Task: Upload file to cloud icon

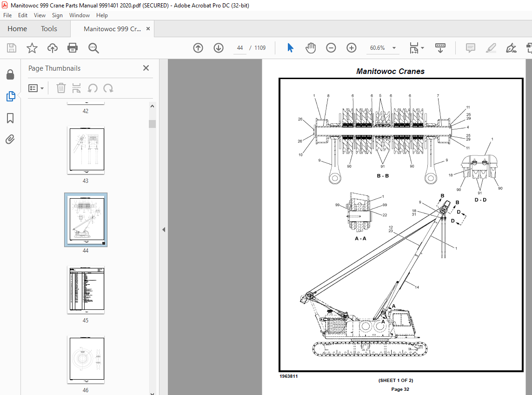Action: pos(52,48)
